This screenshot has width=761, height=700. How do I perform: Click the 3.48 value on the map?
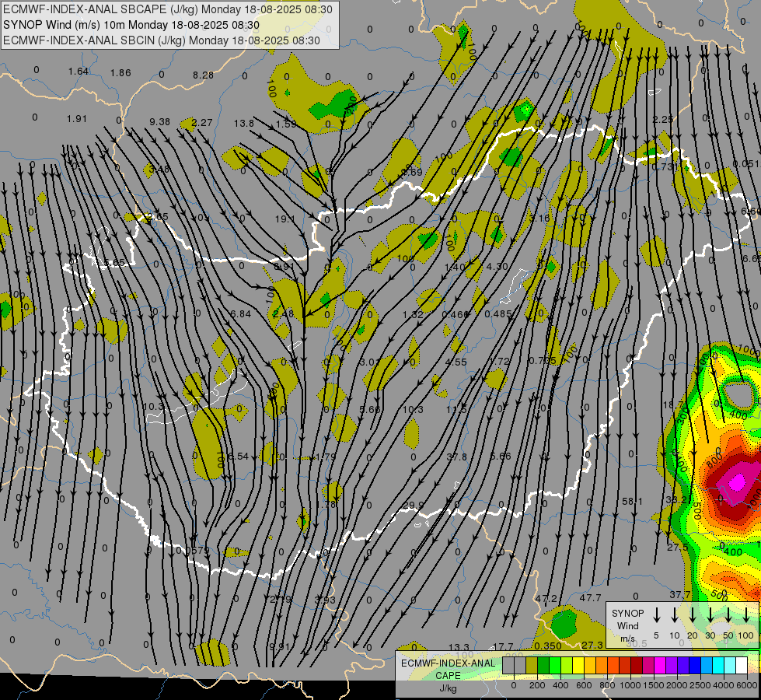point(159,169)
